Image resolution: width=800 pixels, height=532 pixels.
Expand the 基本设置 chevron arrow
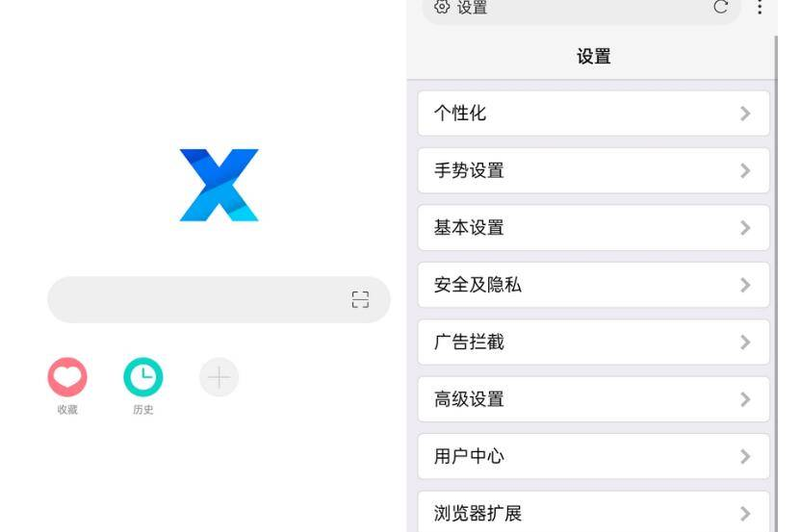coord(745,228)
